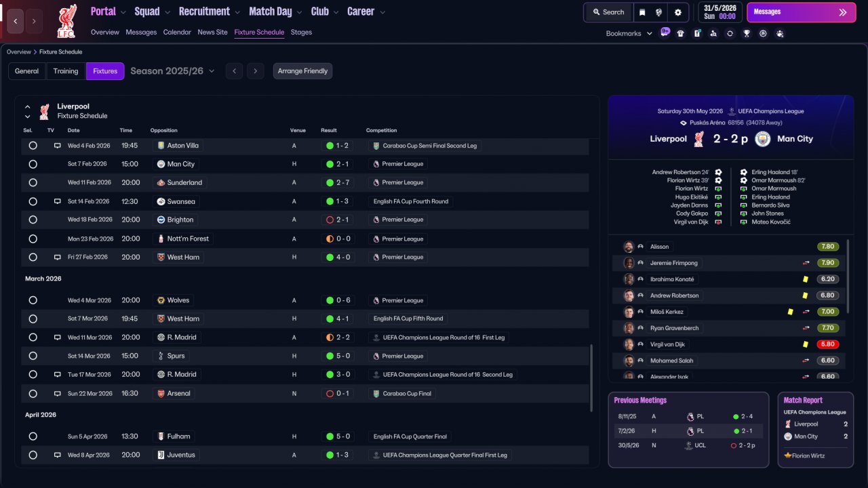Select the Nott'm Forest fixture radio button

[x=33, y=239]
